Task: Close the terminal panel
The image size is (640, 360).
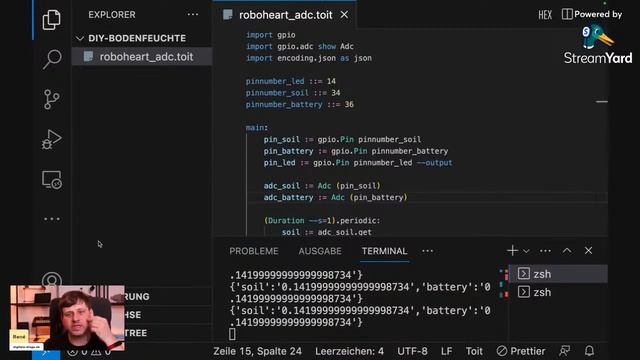Action: [x=588, y=251]
